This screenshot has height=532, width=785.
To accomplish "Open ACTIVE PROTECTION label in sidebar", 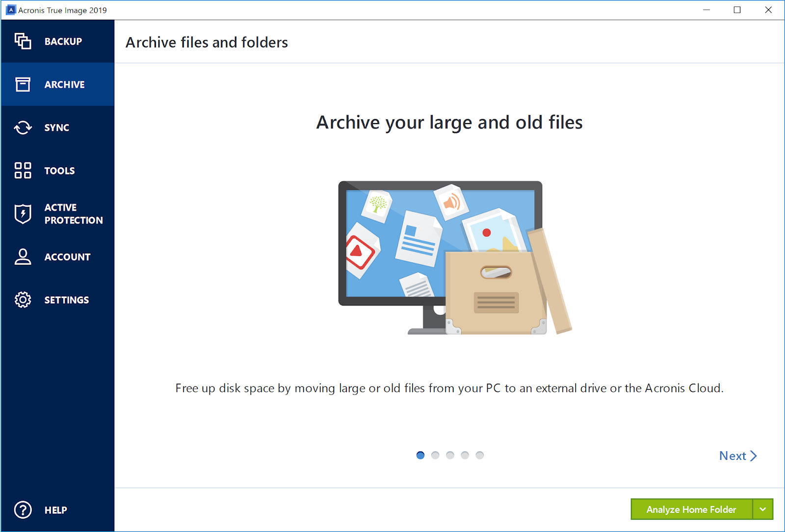I will (74, 214).
